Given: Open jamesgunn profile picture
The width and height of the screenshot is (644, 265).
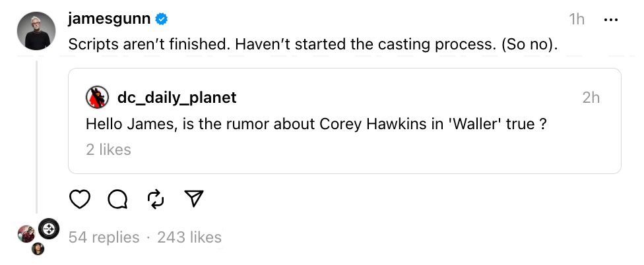Looking at the screenshot, I should coord(34,31).
